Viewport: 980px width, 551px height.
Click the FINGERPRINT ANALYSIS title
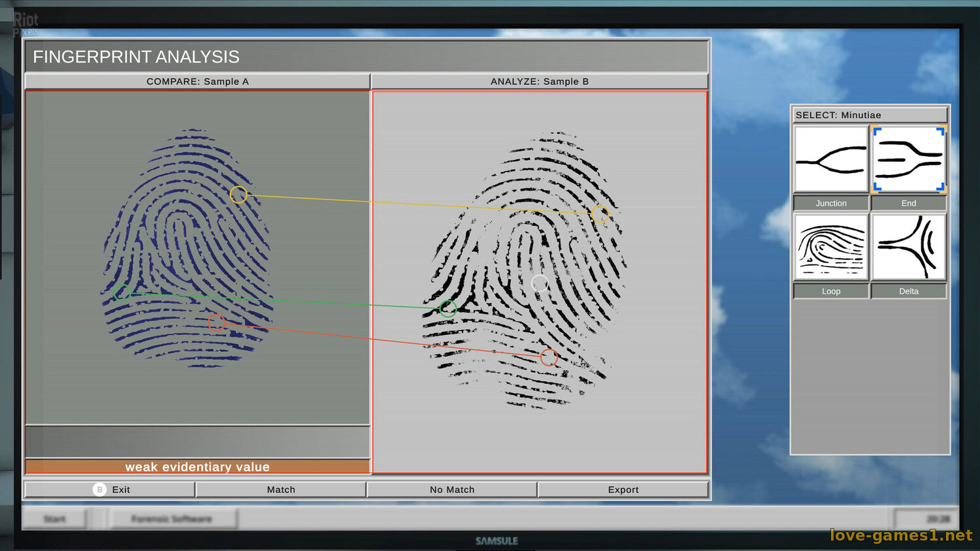coord(137,57)
